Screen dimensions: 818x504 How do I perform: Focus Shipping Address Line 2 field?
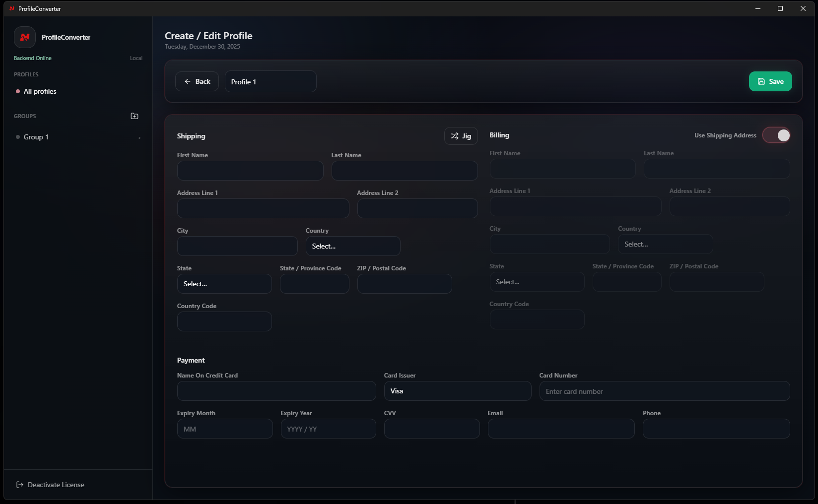pos(417,208)
